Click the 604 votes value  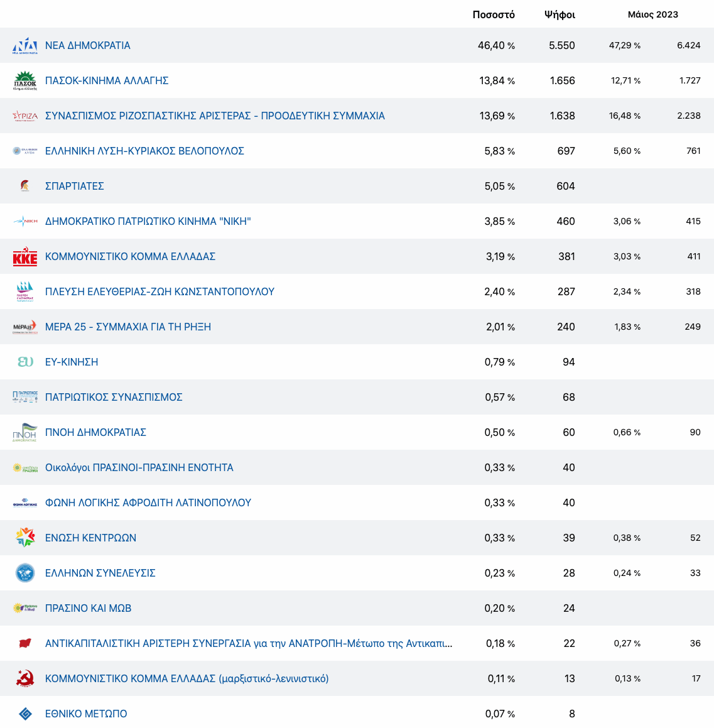(566, 186)
